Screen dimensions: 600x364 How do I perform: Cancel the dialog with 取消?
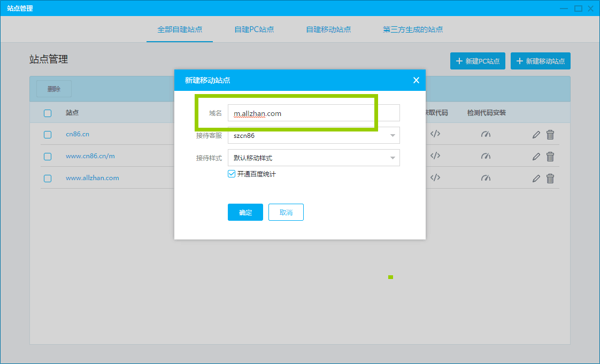click(x=286, y=212)
